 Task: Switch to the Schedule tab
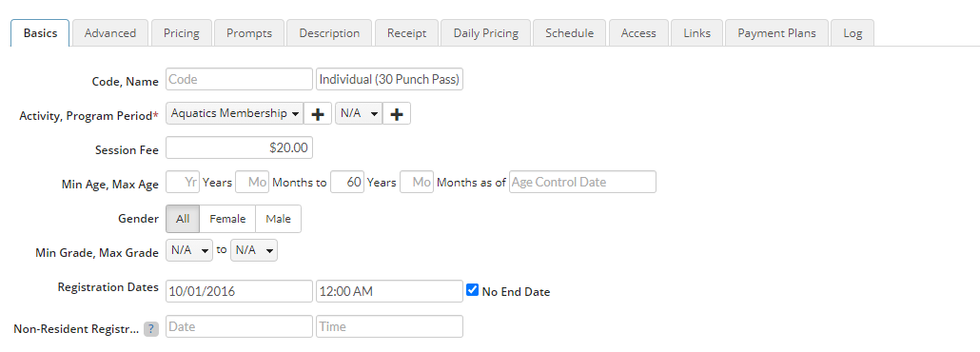click(x=569, y=33)
